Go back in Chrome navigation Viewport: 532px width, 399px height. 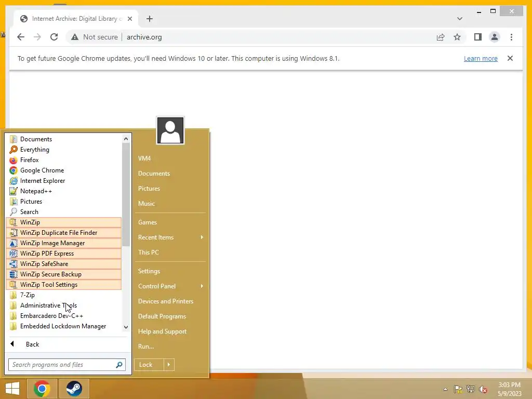tap(21, 37)
